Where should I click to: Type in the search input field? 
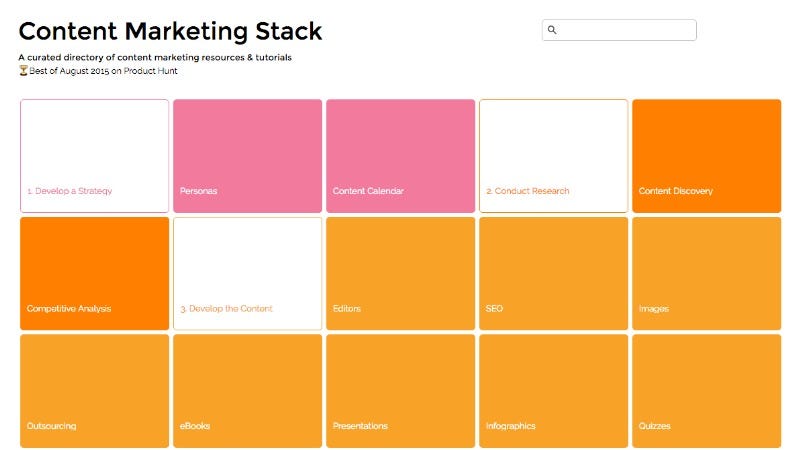coord(625,31)
